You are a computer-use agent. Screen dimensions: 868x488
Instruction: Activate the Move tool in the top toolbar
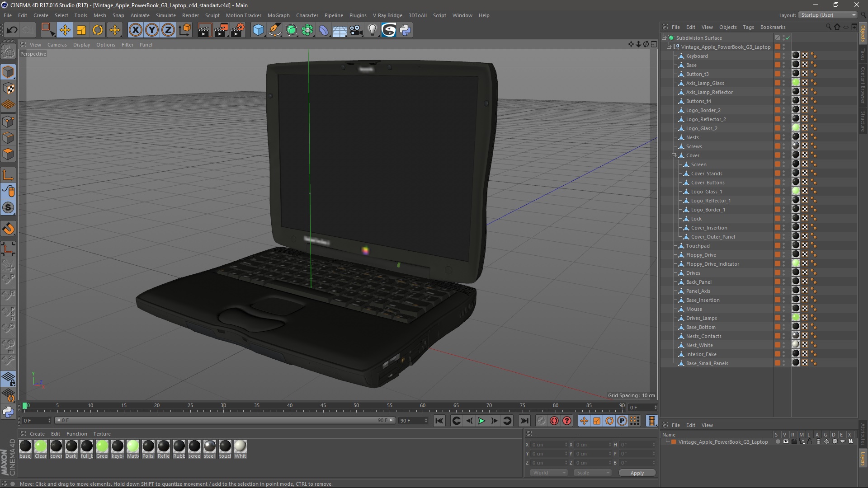65,30
